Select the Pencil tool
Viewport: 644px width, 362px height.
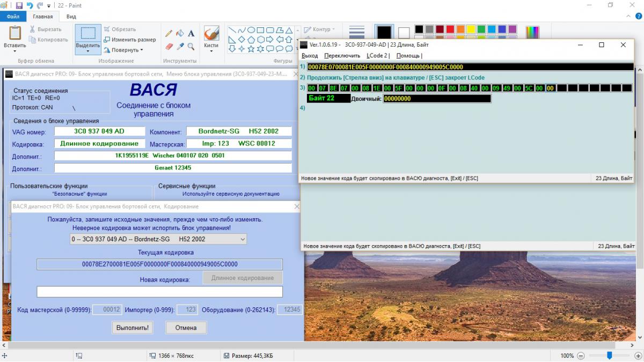(169, 33)
